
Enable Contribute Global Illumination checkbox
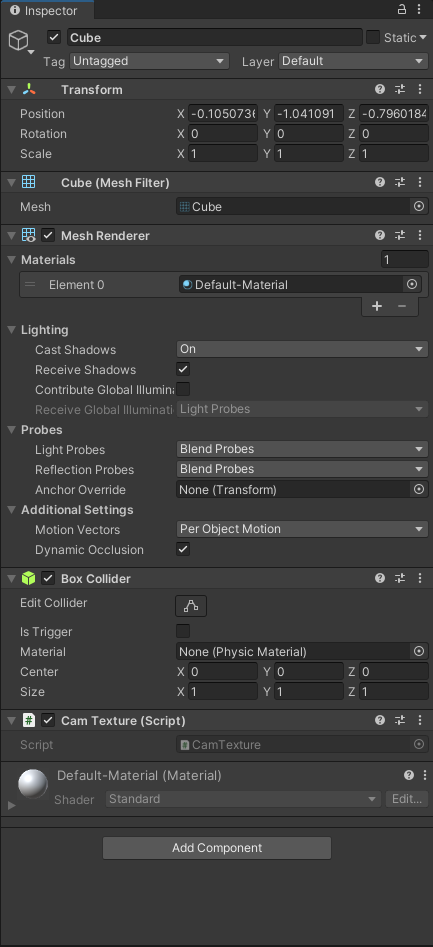[x=183, y=389]
